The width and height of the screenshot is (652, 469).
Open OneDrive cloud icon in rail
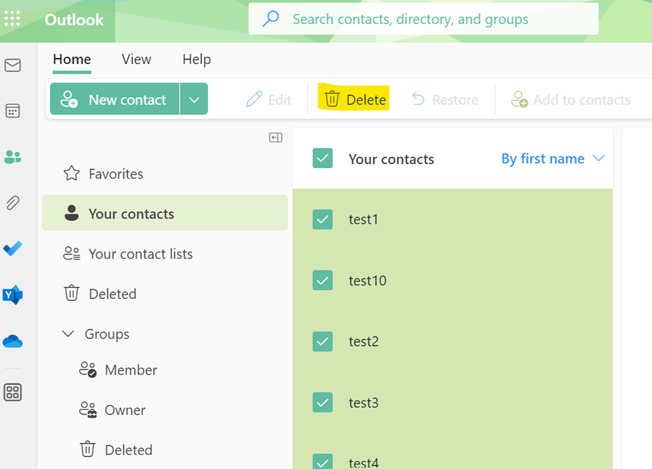12,341
